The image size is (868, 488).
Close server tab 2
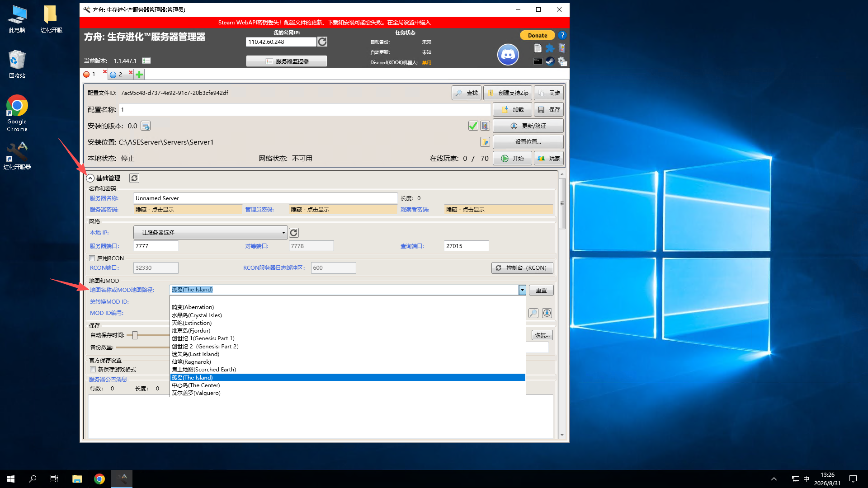(131, 72)
